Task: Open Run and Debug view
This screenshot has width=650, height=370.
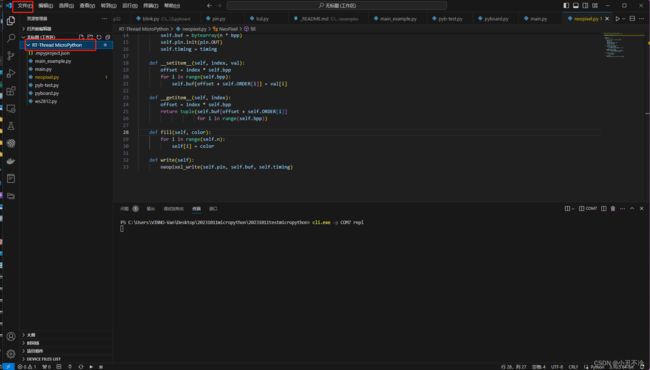Action: point(11,73)
